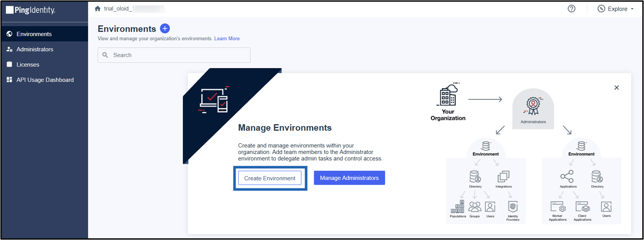Focus the Search environments field
Image resolution: width=644 pixels, height=240 pixels.
pos(174,55)
